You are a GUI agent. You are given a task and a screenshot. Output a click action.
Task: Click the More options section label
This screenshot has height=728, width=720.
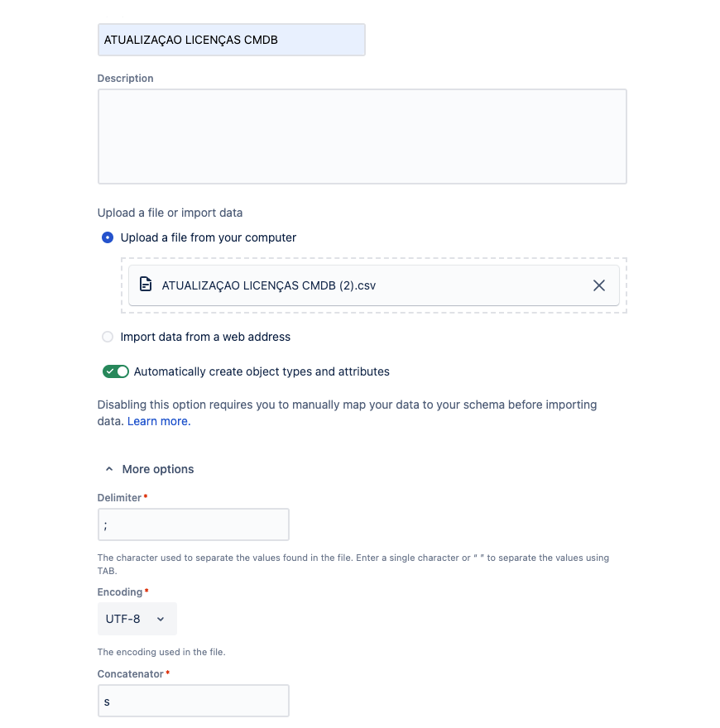[158, 469]
